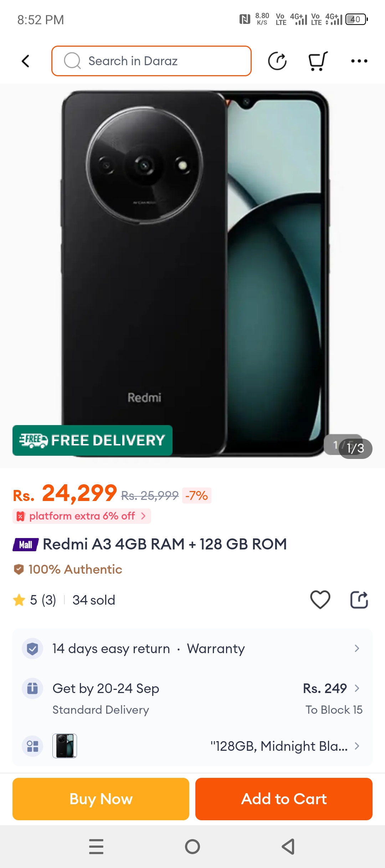Tap the Android home navigation button
The height and width of the screenshot is (868, 385).
pyautogui.click(x=192, y=847)
